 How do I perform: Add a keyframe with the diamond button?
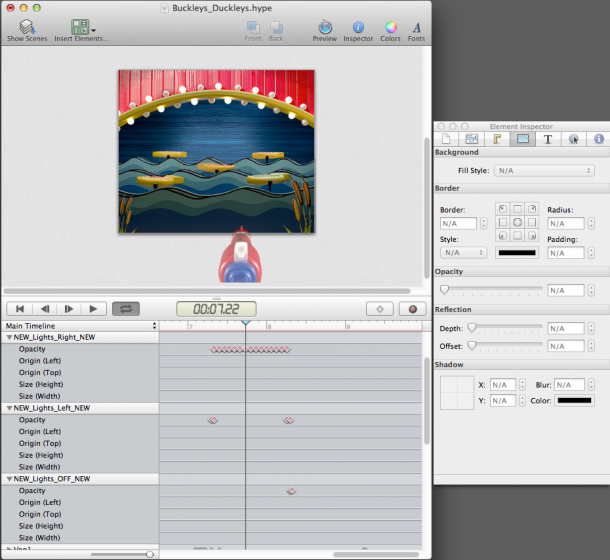click(380, 309)
